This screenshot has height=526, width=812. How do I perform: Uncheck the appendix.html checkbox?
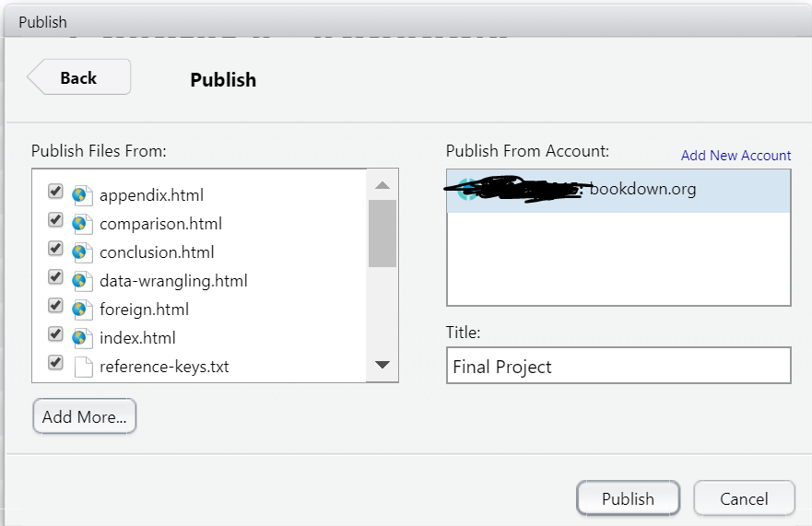[55, 192]
